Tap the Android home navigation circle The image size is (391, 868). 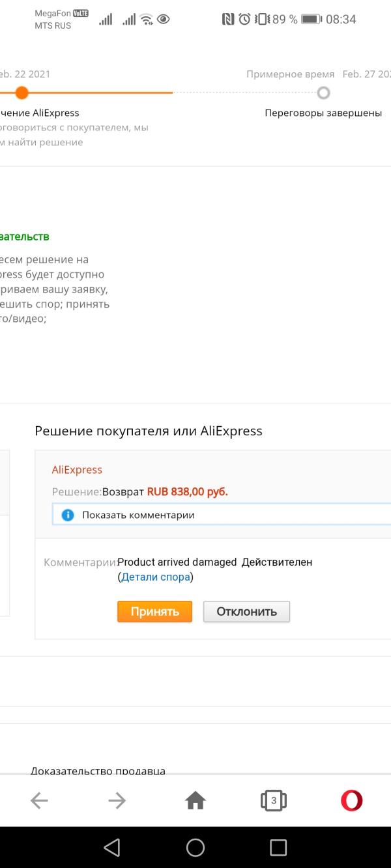pos(195,847)
